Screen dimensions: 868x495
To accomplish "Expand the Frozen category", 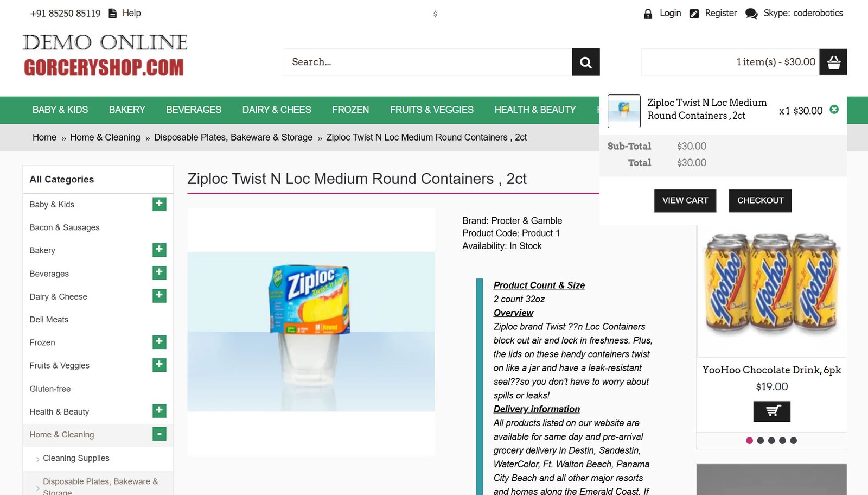I will pyautogui.click(x=159, y=342).
